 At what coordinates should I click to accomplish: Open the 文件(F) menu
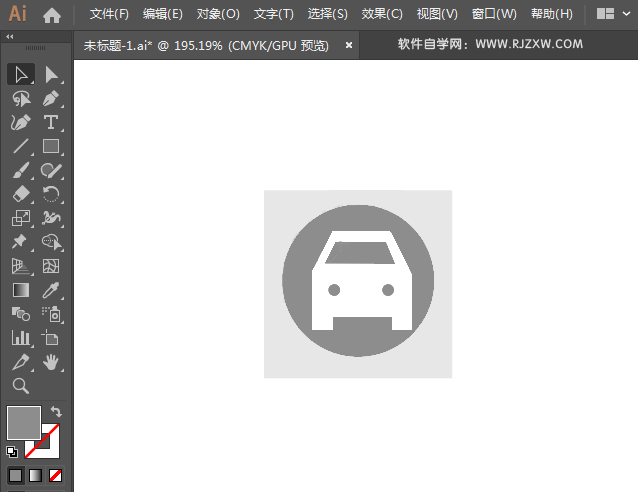pyautogui.click(x=109, y=14)
